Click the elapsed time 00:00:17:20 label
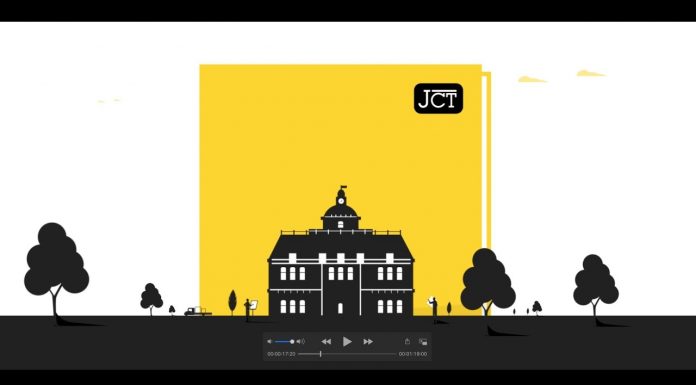Screen dimensions: 696x385 click(281, 354)
